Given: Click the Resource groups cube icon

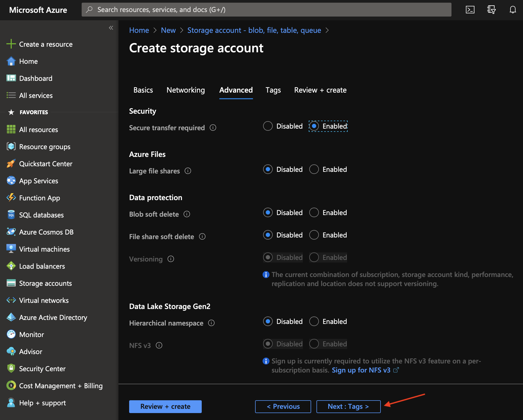Looking at the screenshot, I should click(x=11, y=146).
